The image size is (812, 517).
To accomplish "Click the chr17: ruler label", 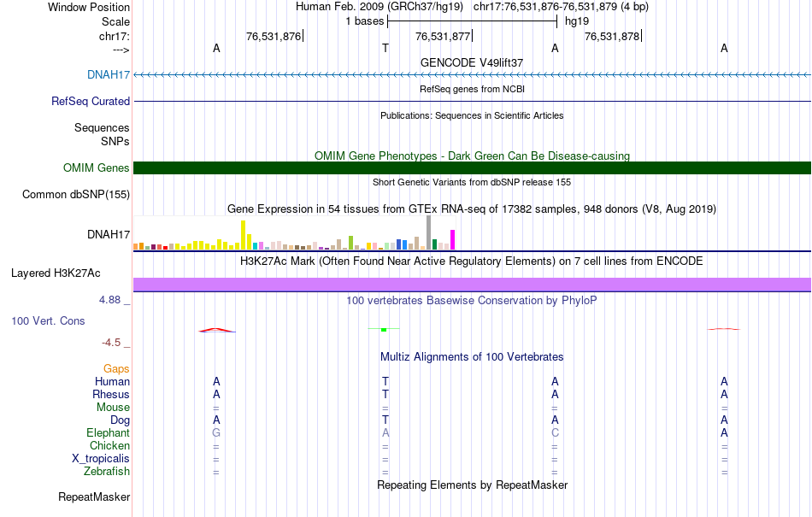I will pos(115,36).
